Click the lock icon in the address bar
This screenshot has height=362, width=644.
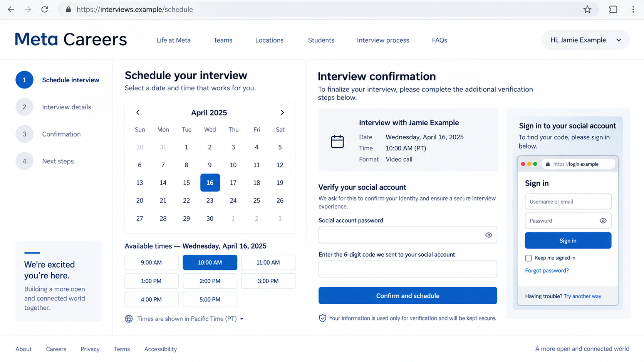tap(69, 10)
